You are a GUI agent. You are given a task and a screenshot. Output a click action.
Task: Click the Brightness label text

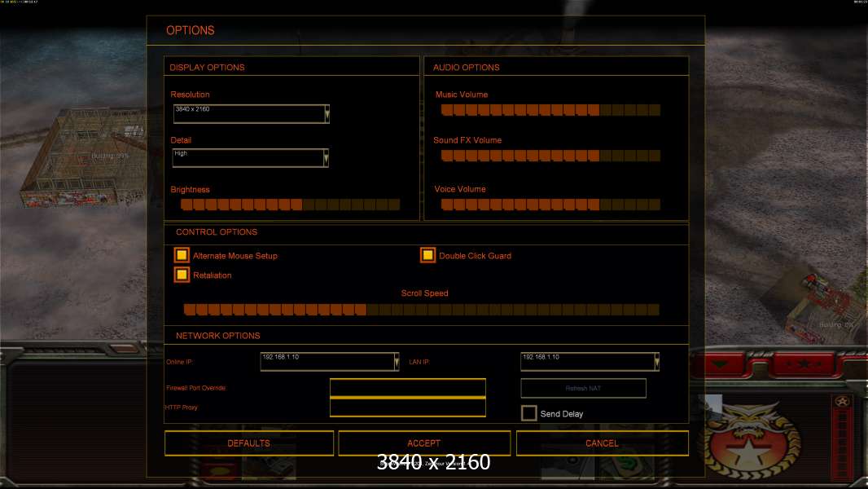tap(190, 189)
